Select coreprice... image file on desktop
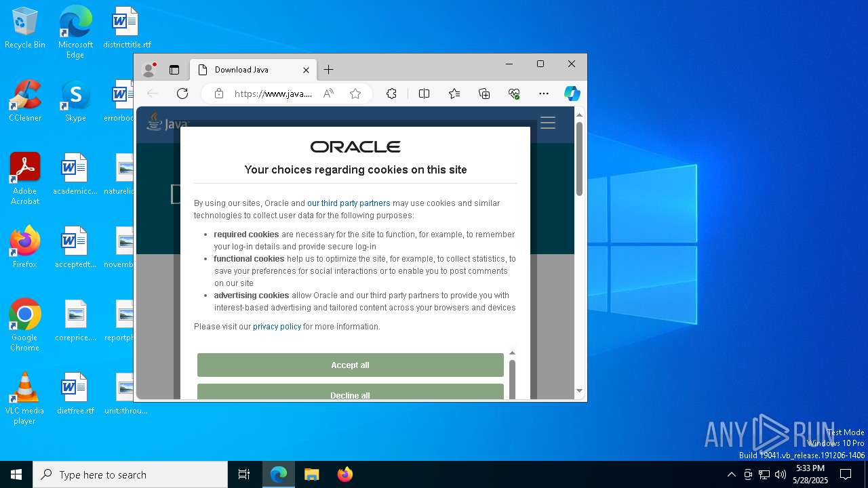This screenshot has height=488, width=868. (x=75, y=321)
